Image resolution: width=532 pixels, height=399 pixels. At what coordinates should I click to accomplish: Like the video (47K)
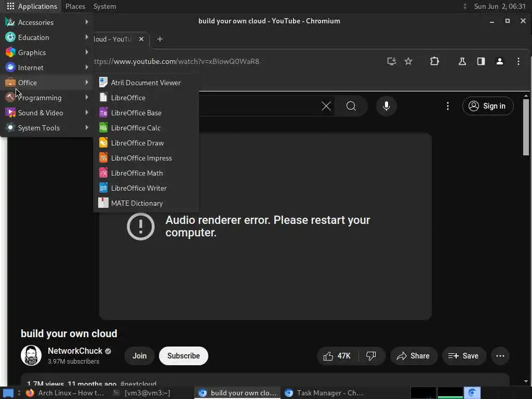pos(337,356)
